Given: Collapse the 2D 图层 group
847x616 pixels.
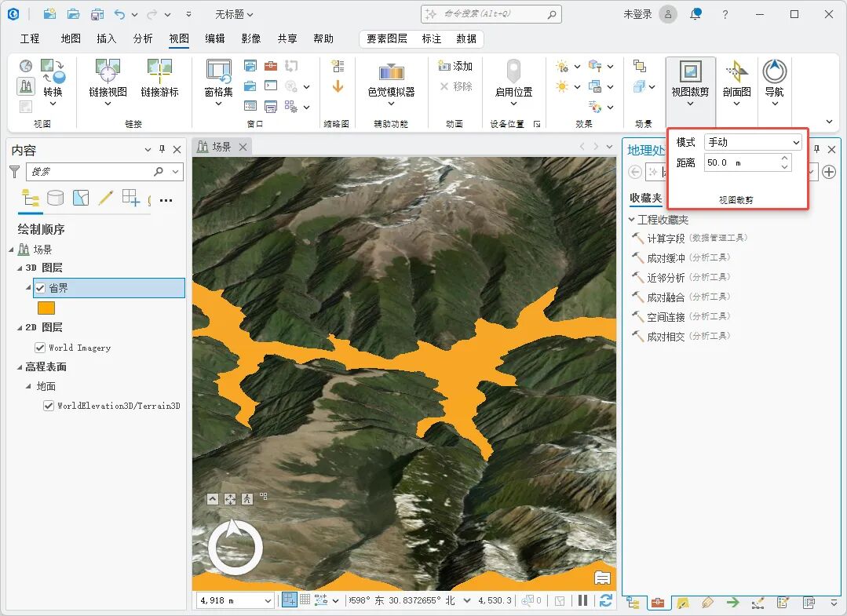Looking at the screenshot, I should [20, 328].
